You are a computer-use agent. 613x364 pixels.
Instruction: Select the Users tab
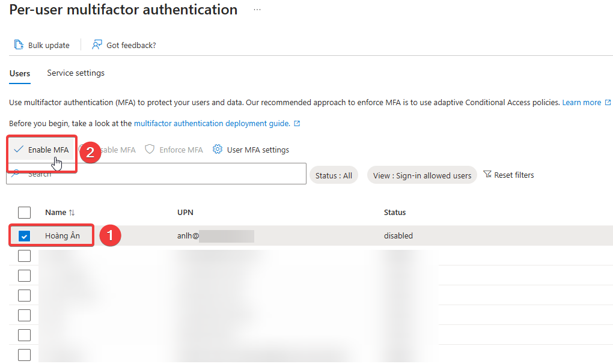click(20, 73)
